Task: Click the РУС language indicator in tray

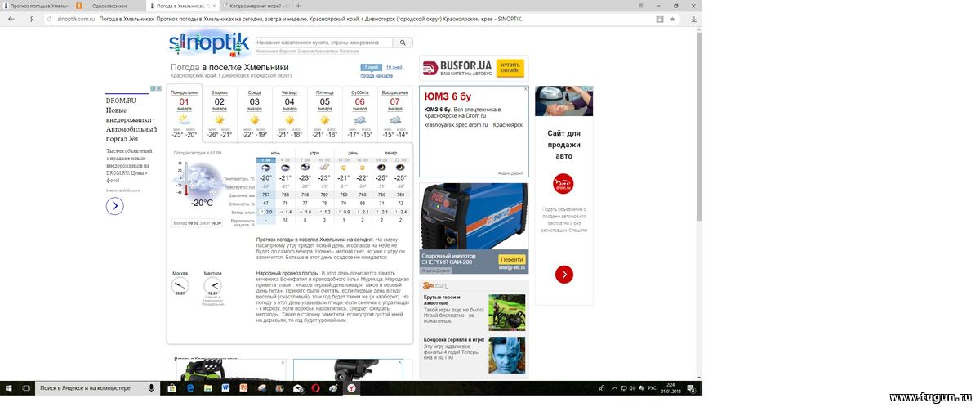Action: pyautogui.click(x=652, y=388)
